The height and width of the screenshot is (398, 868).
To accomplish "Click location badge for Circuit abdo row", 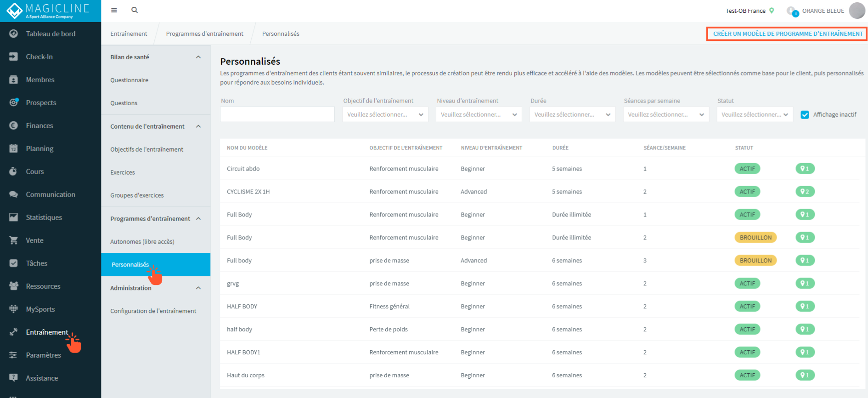I will coord(805,169).
